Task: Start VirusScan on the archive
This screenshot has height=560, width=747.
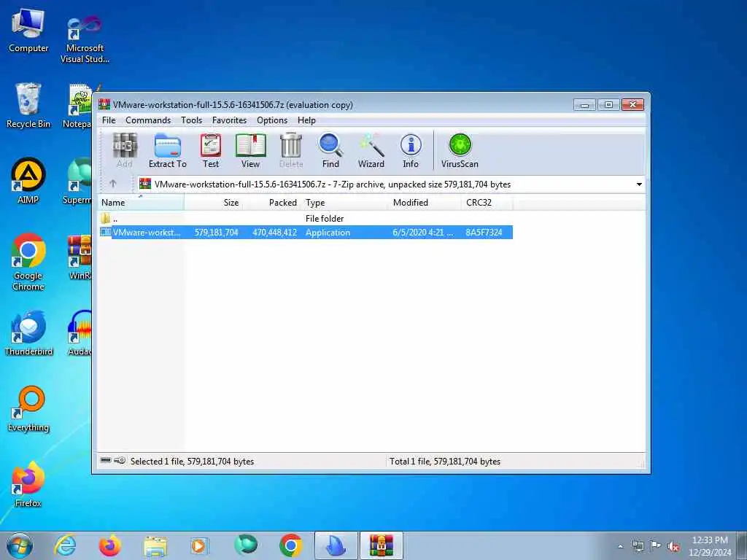Action: (x=460, y=150)
